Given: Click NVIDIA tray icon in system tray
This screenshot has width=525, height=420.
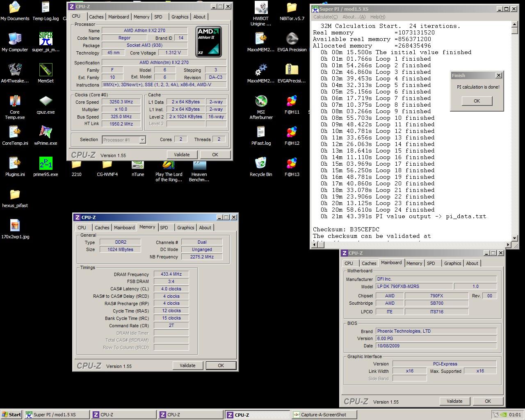Looking at the screenshot, I should (504, 415).
